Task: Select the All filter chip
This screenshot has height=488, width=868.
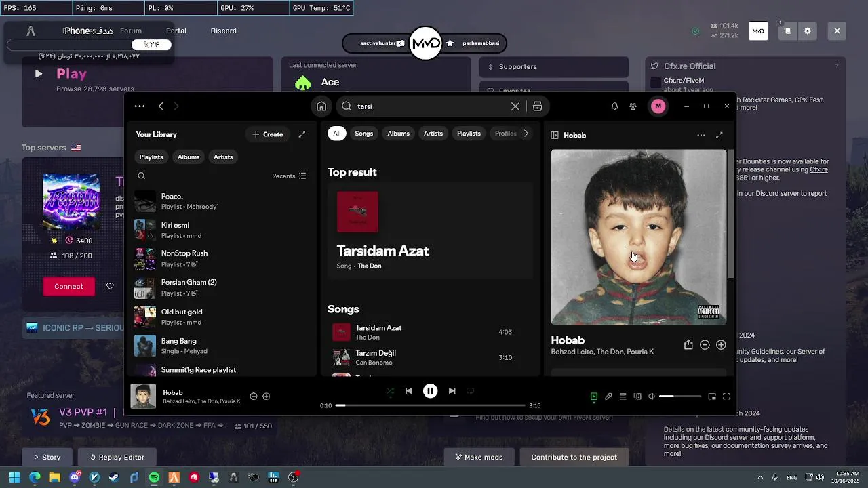Action: (336, 134)
